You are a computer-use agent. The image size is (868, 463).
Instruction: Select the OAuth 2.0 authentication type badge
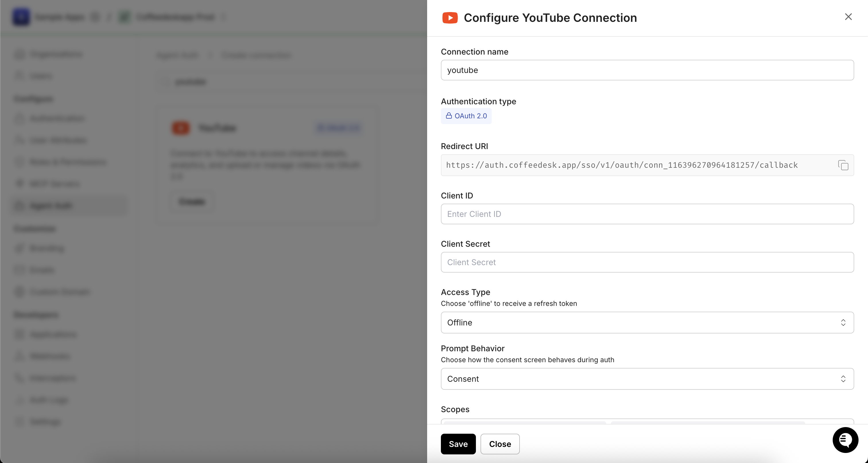(x=466, y=116)
